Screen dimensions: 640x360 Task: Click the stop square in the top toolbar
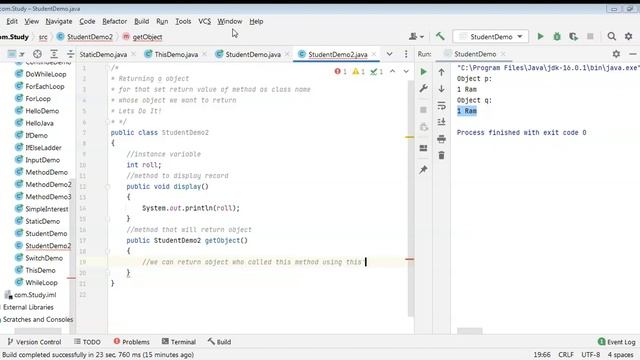[x=590, y=37]
